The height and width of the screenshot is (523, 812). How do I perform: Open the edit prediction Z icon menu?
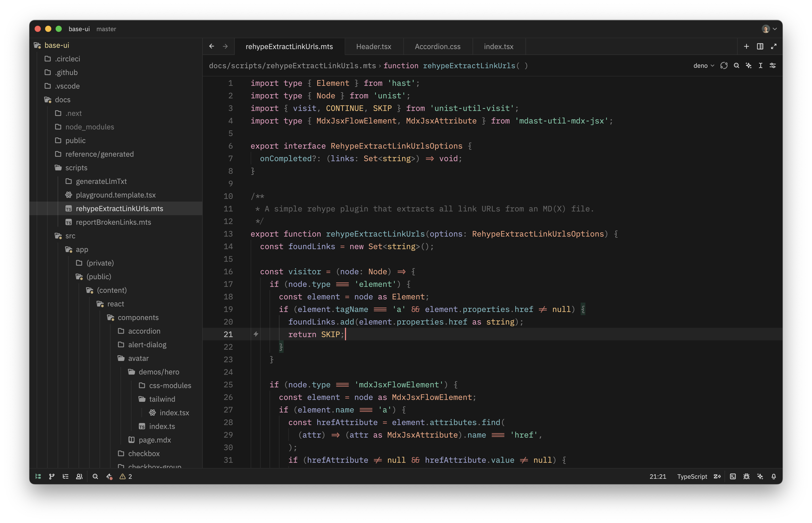(717, 476)
